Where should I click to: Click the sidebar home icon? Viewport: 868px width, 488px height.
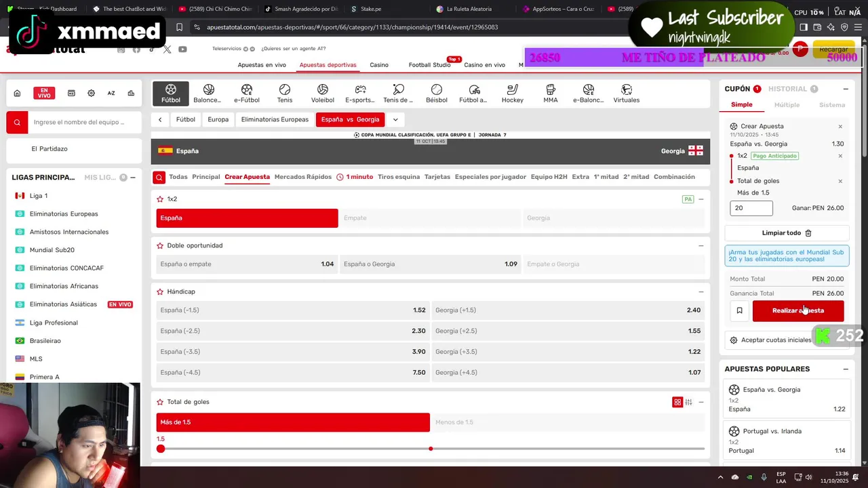click(17, 93)
